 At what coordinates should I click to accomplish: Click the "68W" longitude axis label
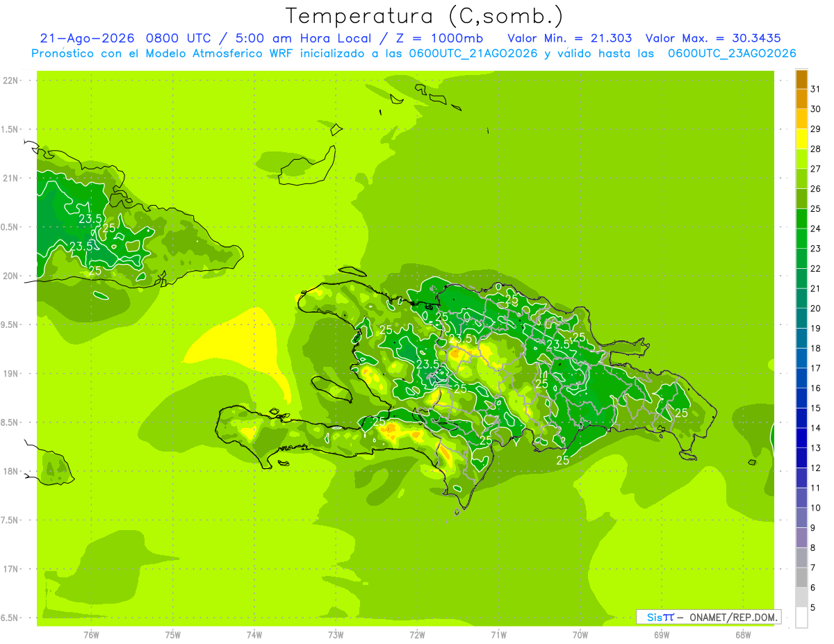(x=743, y=634)
